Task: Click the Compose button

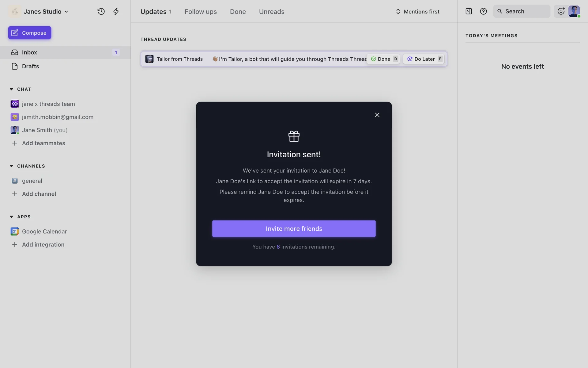Action: [30, 33]
